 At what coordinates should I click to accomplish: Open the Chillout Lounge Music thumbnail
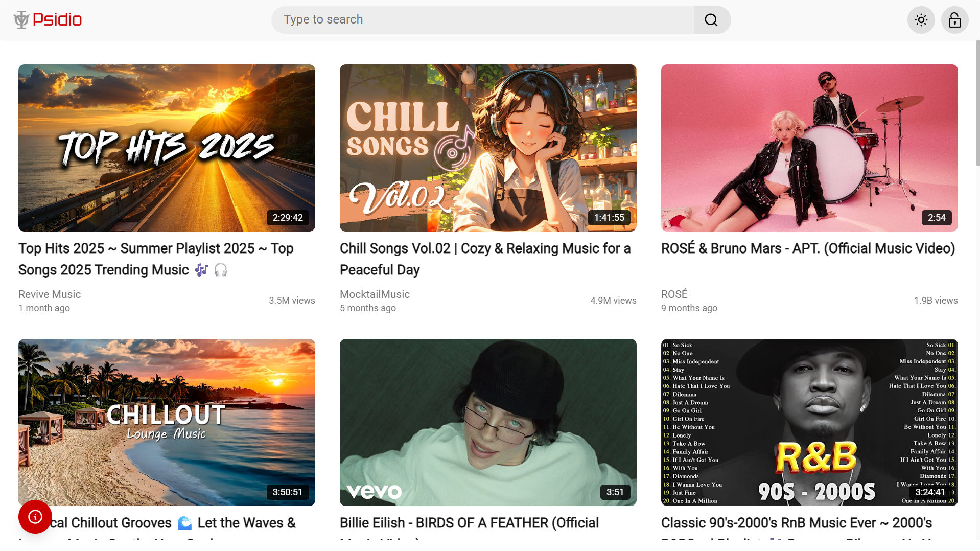pos(167,422)
